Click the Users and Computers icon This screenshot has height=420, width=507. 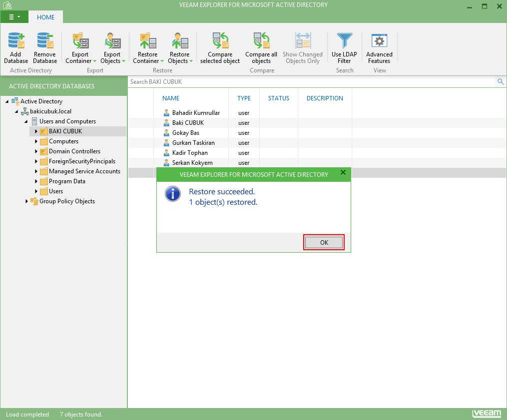coord(34,121)
